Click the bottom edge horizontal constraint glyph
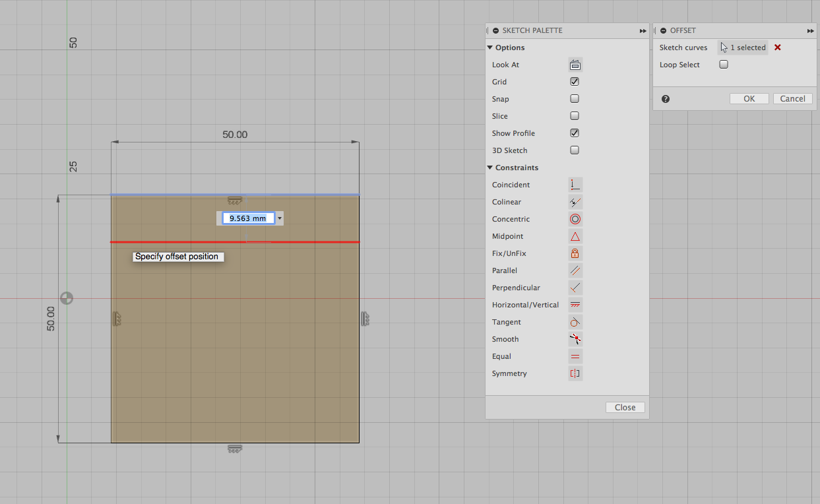 point(235,449)
